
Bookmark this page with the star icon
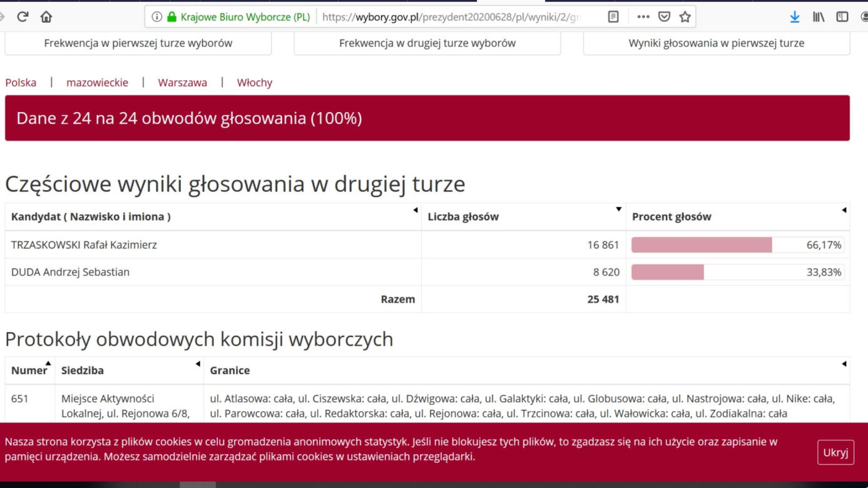point(685,17)
